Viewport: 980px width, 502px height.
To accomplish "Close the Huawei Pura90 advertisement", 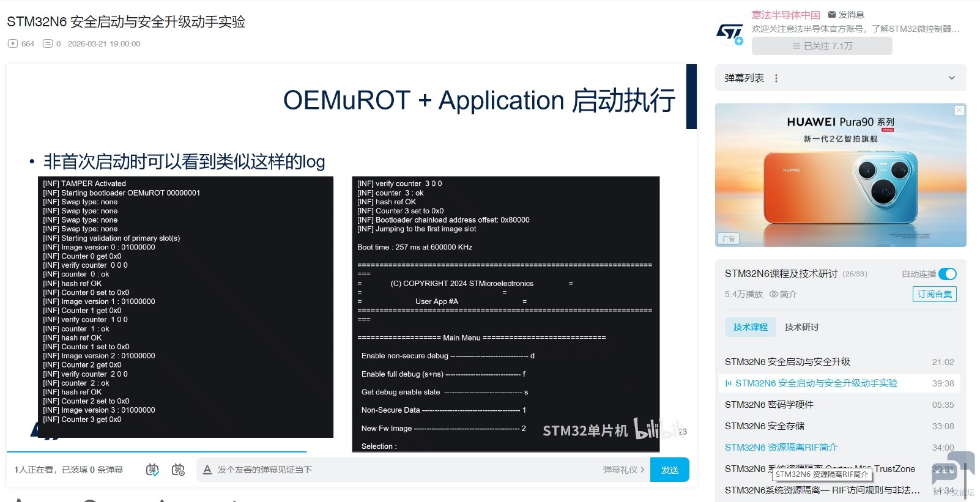I will (959, 110).
